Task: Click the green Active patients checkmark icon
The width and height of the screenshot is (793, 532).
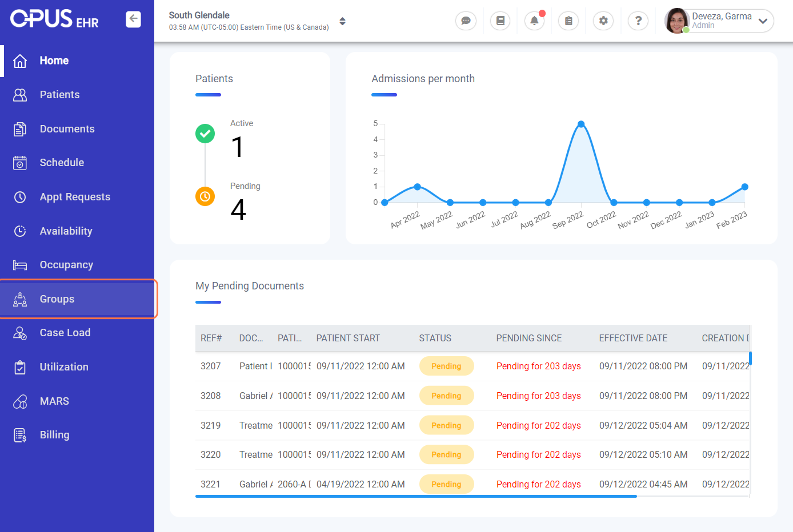Action: (x=205, y=134)
